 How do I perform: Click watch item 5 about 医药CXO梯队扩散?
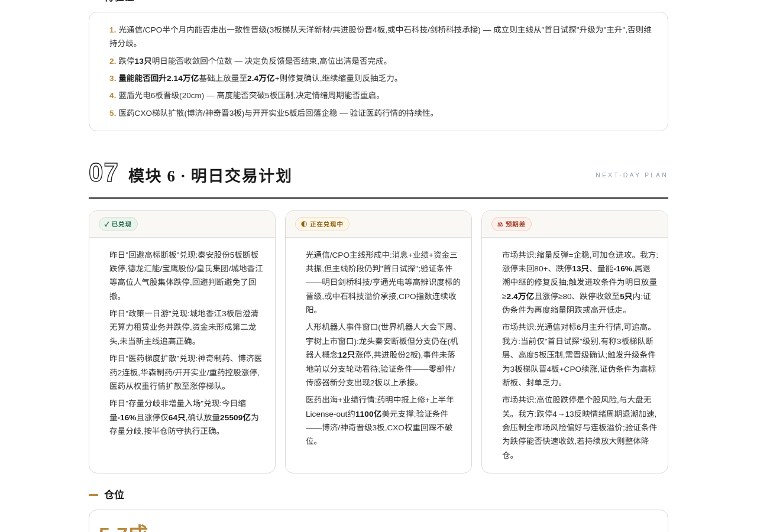(x=273, y=113)
